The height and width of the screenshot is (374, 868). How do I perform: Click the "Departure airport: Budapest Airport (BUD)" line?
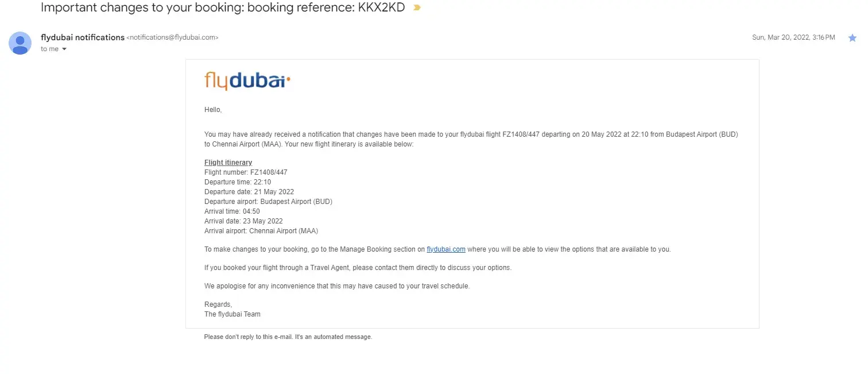pos(268,202)
